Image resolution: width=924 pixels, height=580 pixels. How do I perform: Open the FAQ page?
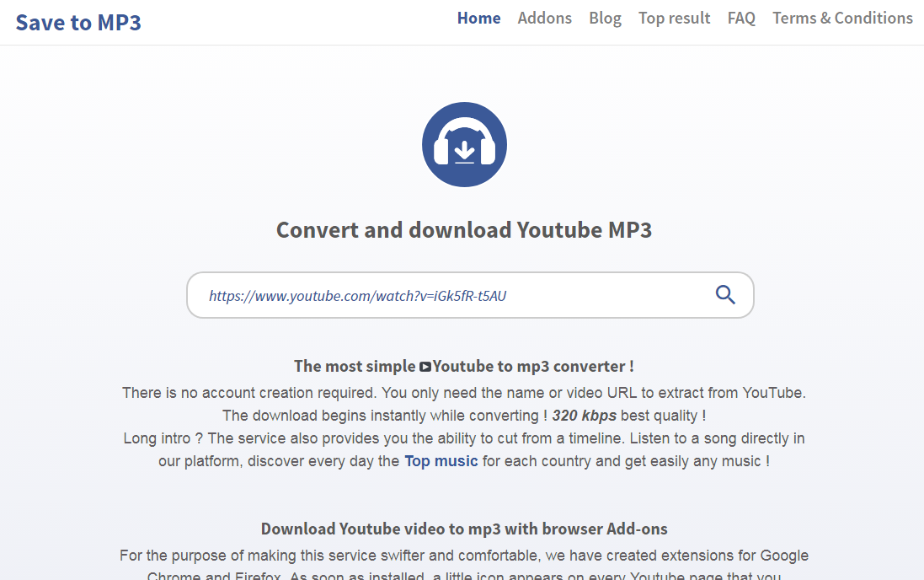coord(741,19)
